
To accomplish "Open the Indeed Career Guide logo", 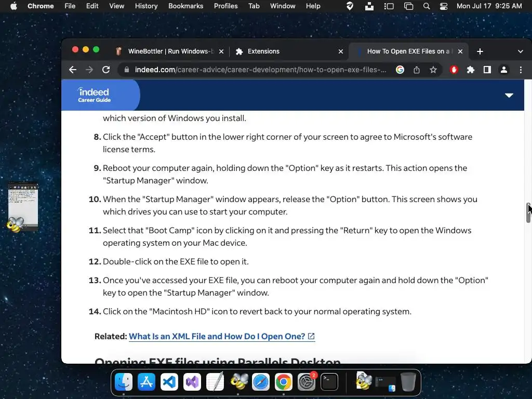I will click(x=94, y=95).
